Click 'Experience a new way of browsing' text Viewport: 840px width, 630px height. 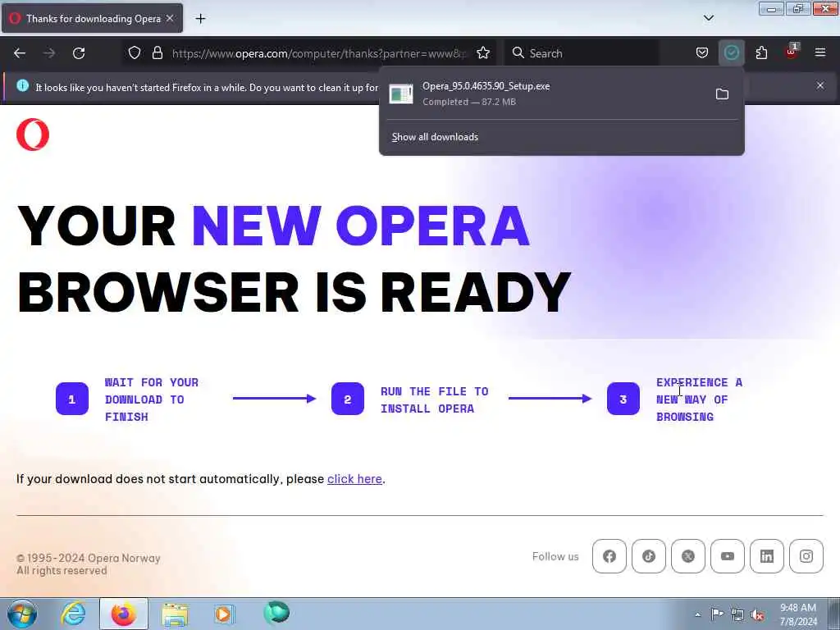coord(699,399)
